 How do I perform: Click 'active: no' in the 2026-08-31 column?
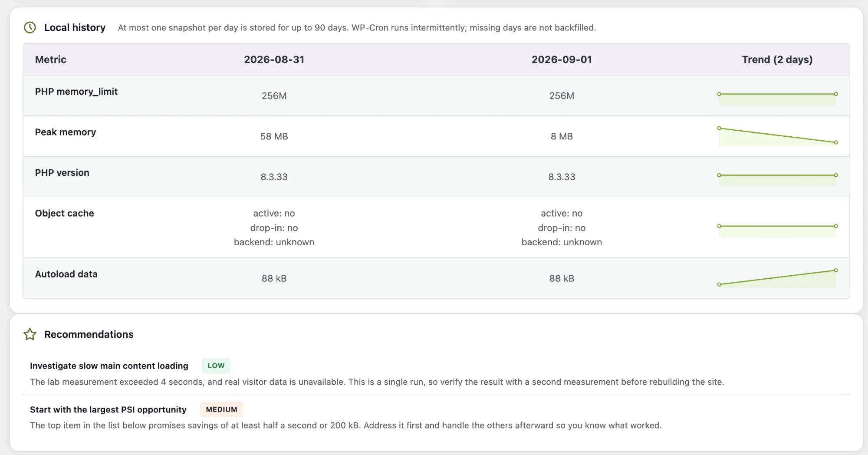(x=274, y=213)
